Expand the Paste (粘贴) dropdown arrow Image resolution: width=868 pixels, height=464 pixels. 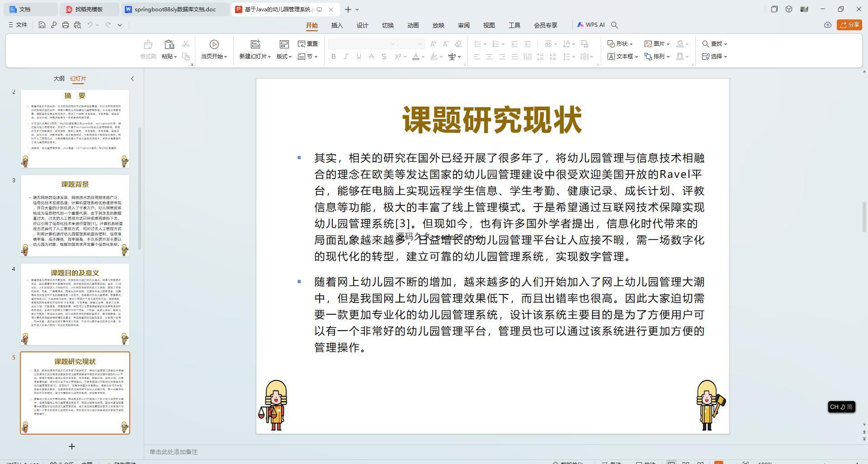pos(175,57)
